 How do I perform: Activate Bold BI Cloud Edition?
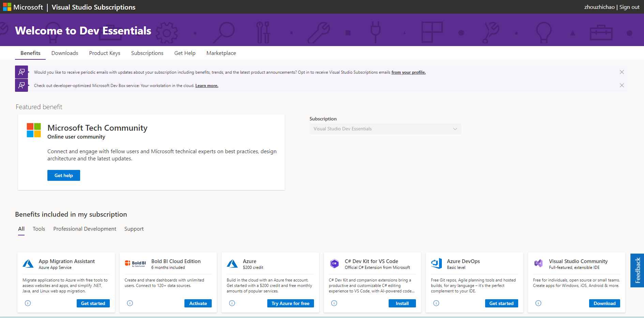coord(198,303)
